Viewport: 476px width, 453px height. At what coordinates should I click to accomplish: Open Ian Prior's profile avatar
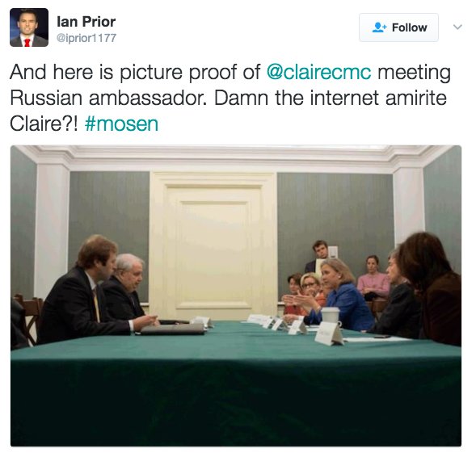tap(29, 27)
